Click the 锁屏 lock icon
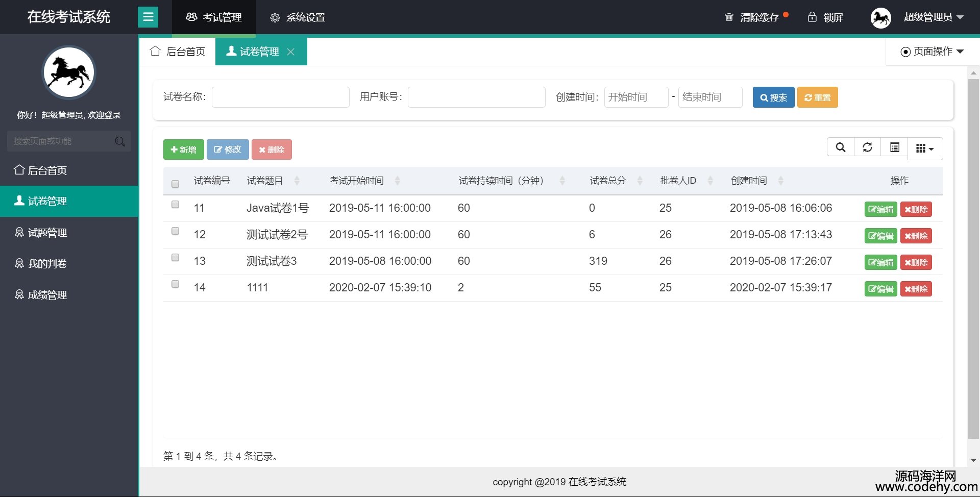This screenshot has width=980, height=497. tap(812, 17)
